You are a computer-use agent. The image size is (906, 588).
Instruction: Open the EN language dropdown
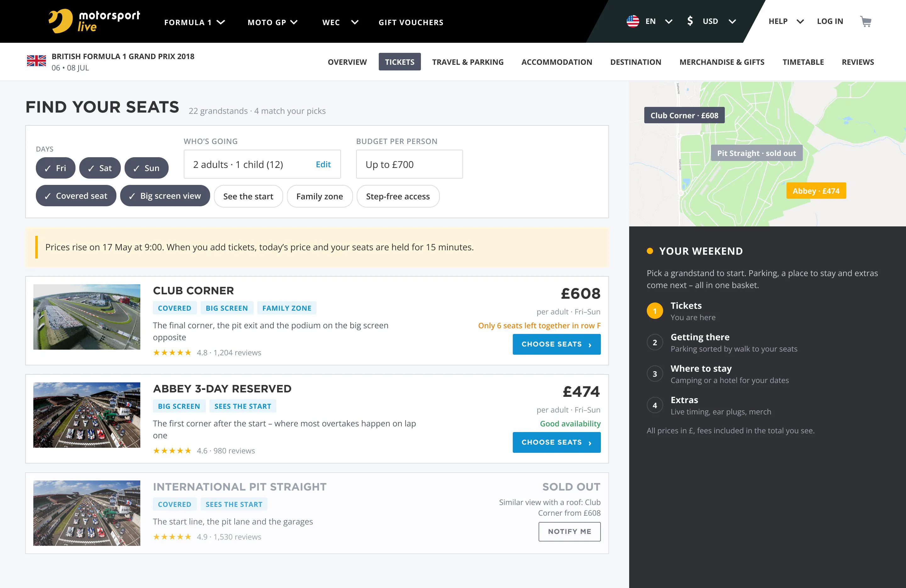tap(658, 21)
